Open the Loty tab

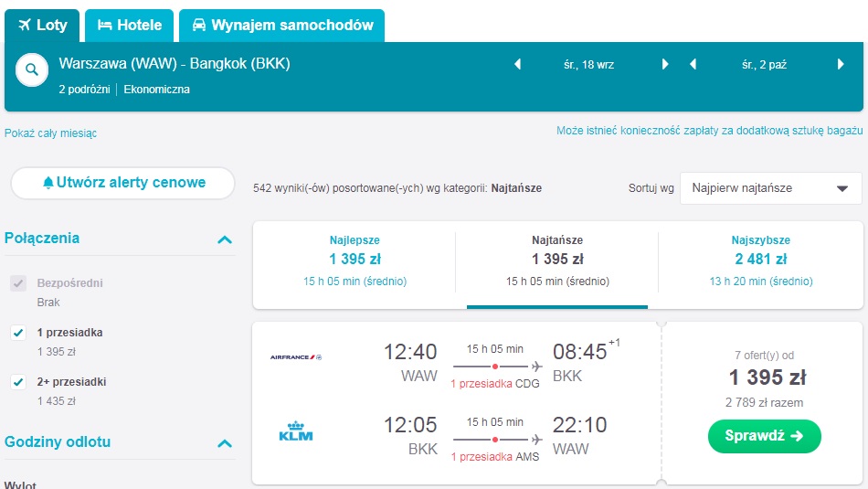(x=42, y=26)
